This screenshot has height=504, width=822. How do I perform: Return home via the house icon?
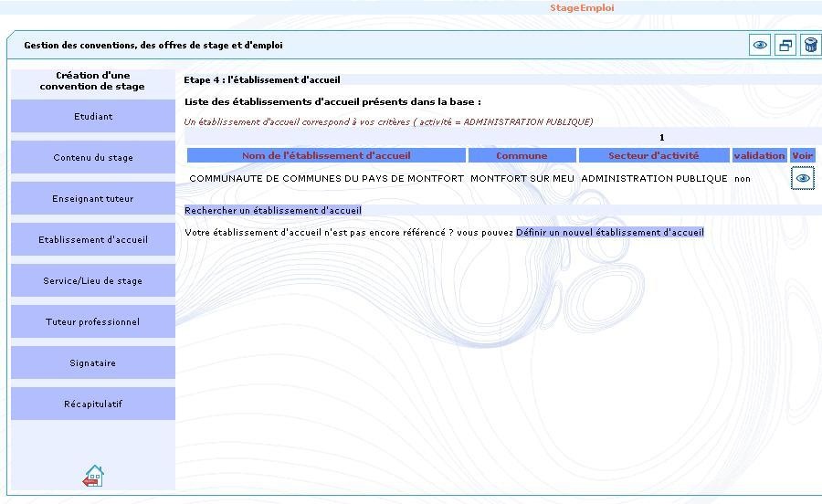(93, 476)
